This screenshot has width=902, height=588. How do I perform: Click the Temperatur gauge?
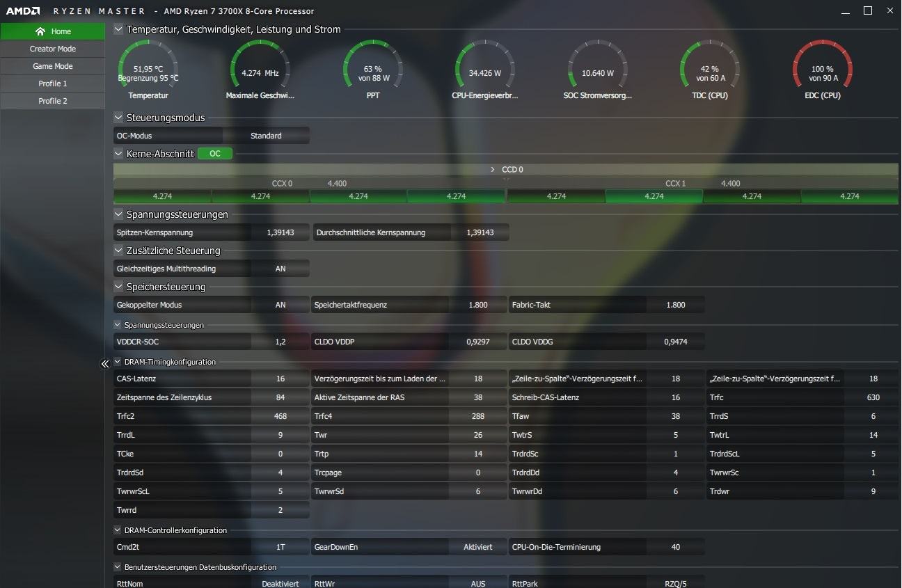pyautogui.click(x=148, y=70)
